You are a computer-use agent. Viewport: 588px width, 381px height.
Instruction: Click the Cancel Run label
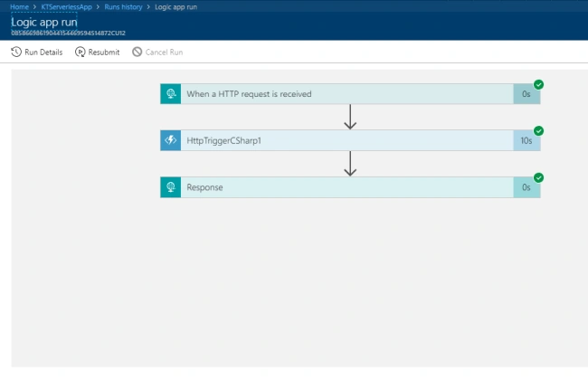click(164, 52)
